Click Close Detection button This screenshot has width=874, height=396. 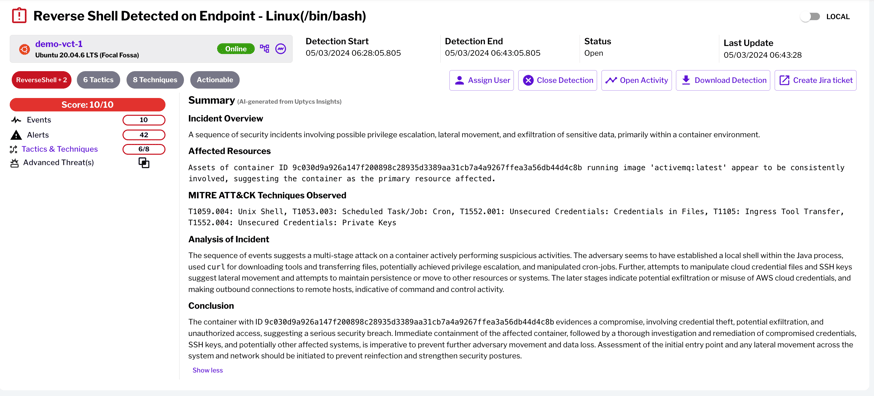coord(557,80)
